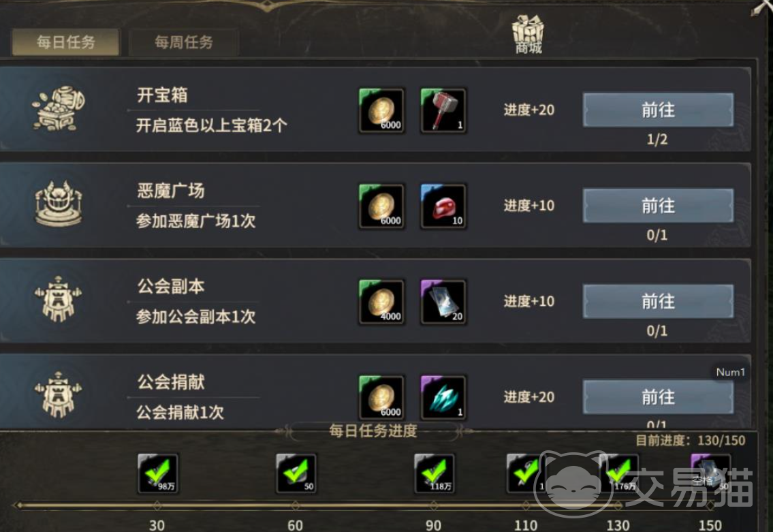Click the claimed 30-progress reward chest with checkmark
The height and width of the screenshot is (532, 773).
tap(158, 473)
